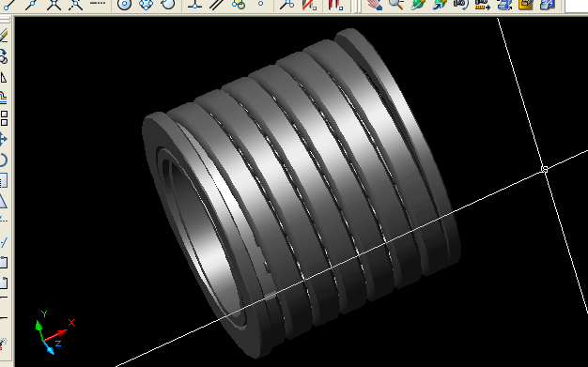Screen dimensions: 588x367
Task: Select the Snap to Insert tool
Action: 239,5
